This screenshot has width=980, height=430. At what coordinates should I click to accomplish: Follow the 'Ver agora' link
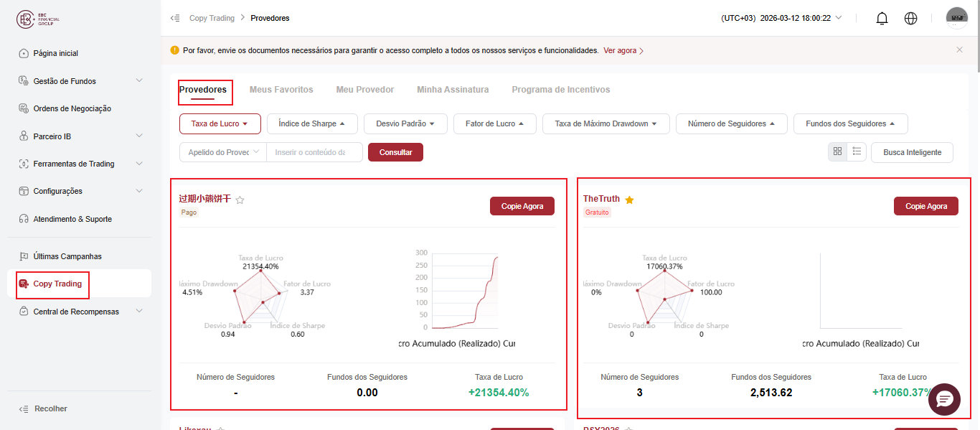click(x=623, y=51)
